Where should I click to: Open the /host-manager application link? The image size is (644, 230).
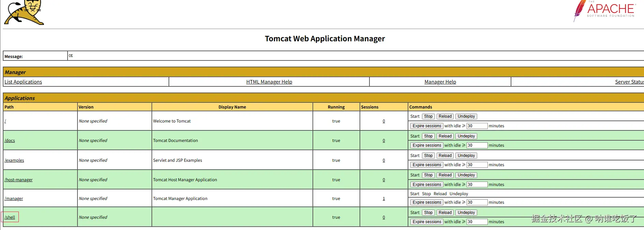tap(18, 180)
